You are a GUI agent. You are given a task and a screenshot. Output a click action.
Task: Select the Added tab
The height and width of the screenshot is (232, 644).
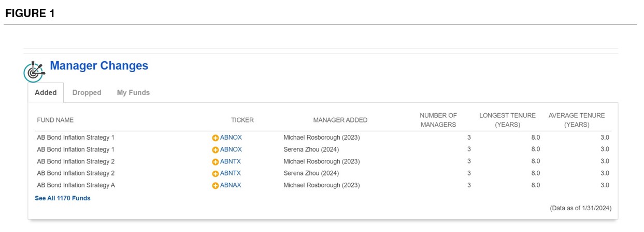click(x=46, y=93)
